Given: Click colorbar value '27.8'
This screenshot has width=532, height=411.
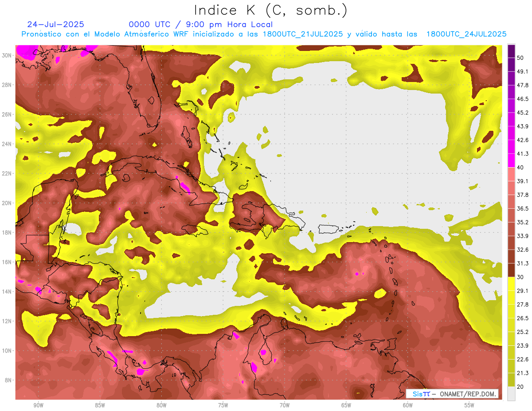Looking at the screenshot, I should (523, 304).
